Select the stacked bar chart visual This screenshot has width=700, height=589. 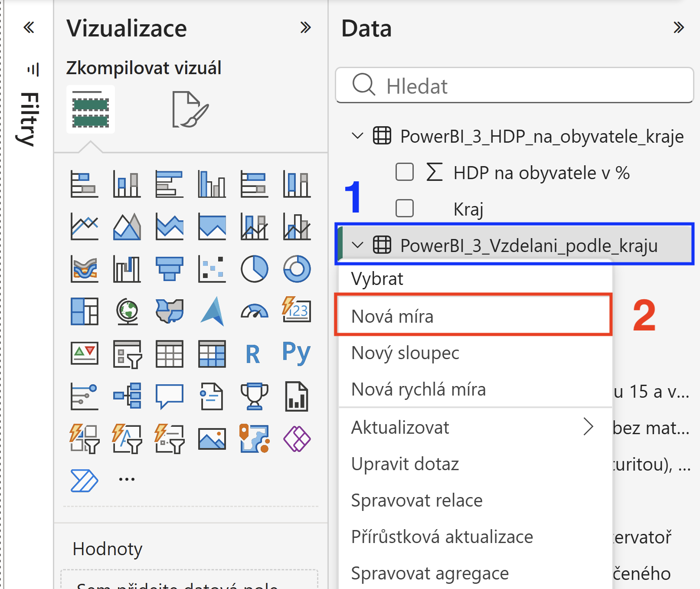click(84, 184)
